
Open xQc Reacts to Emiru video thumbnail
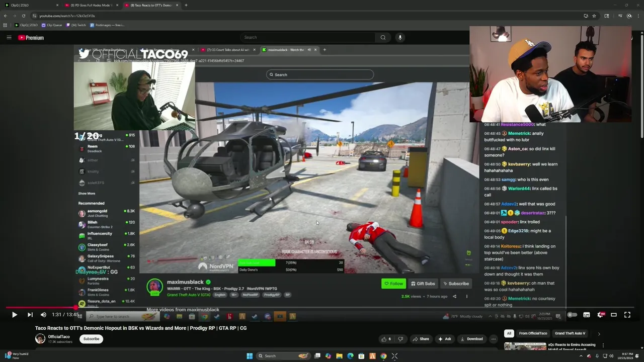pos(525,346)
